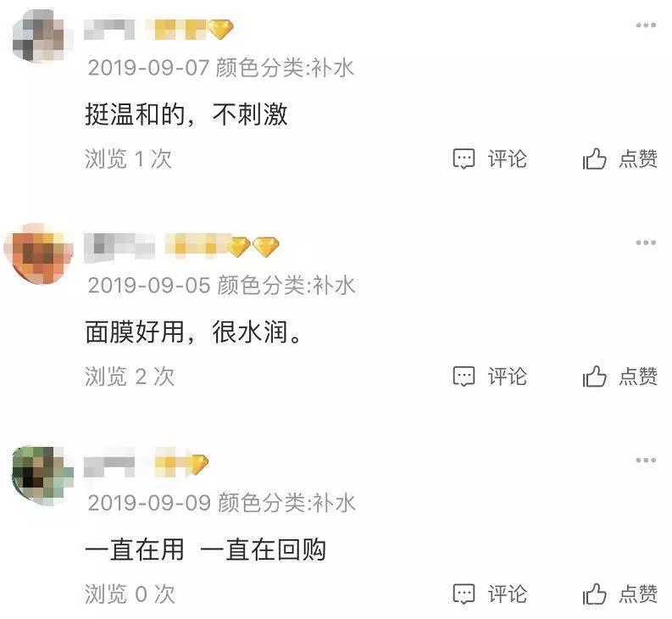This screenshot has height=619, width=672.
Task: Open more options for 2019-09-09 review
Action: coord(646,460)
